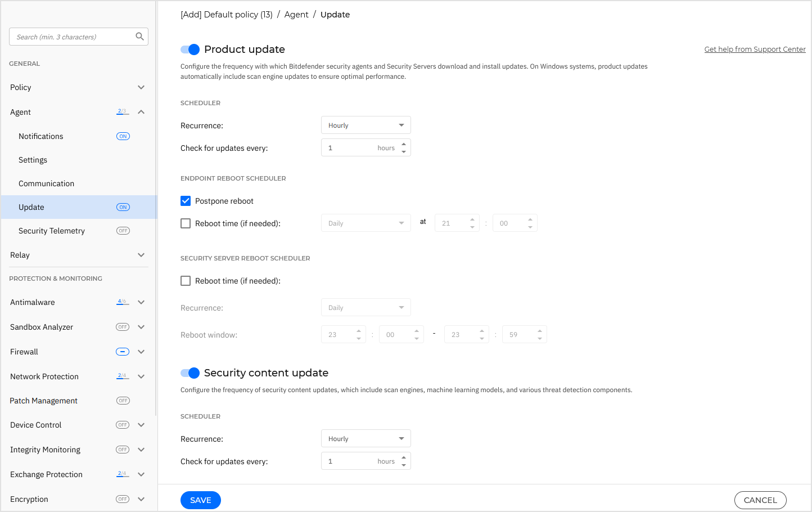Viewport: 812px width, 512px height.
Task: Click the OFF badge next to Encryption
Action: (x=122, y=498)
